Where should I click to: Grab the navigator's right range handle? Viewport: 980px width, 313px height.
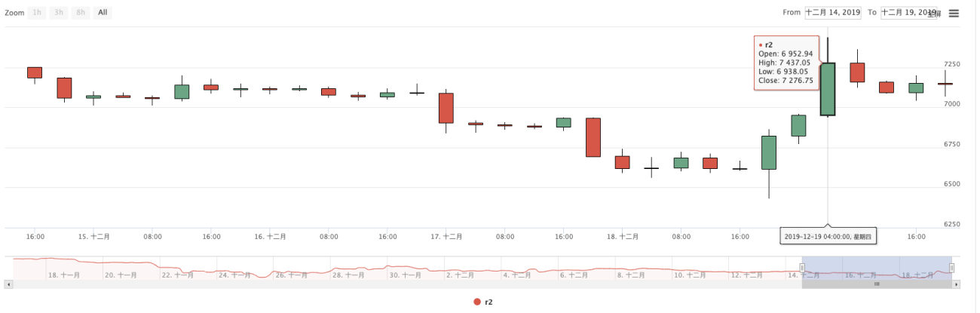(x=951, y=268)
